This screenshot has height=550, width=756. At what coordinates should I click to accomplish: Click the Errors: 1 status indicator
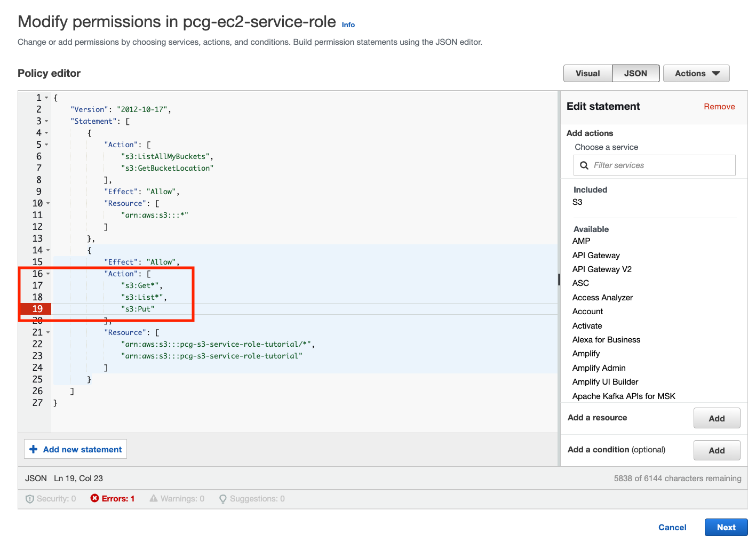113,498
